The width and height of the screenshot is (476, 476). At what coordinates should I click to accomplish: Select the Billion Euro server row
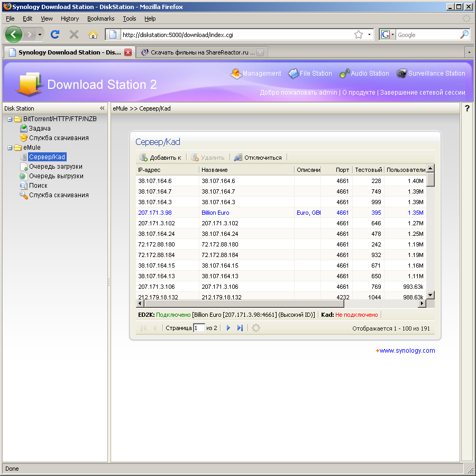tap(281, 213)
